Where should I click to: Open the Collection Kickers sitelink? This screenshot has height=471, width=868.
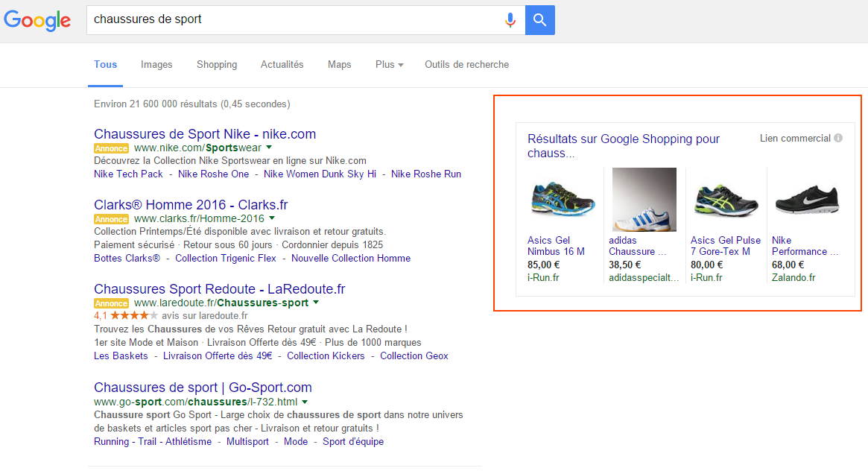326,356
